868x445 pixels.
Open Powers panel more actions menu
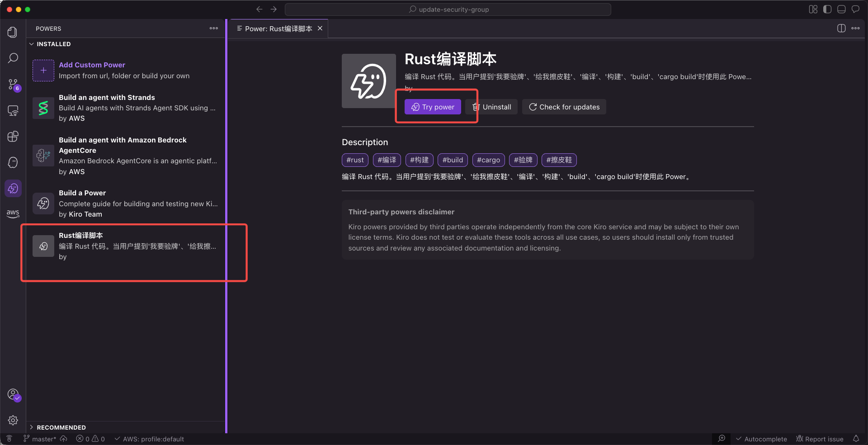214,28
